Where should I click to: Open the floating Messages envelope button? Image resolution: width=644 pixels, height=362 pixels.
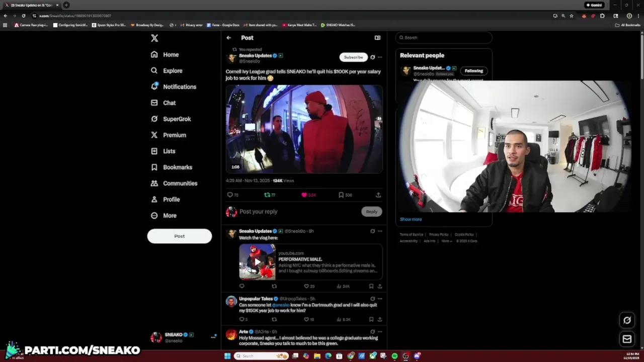(627, 339)
